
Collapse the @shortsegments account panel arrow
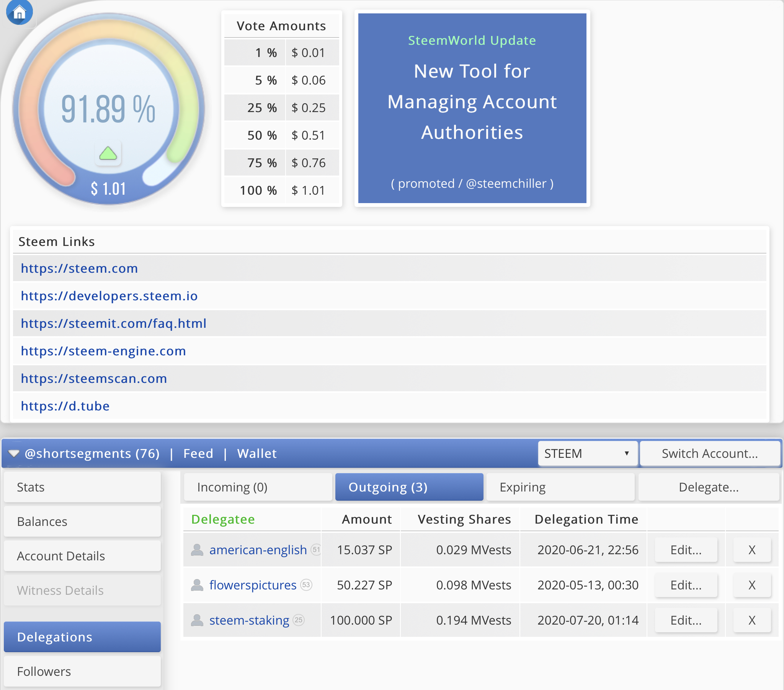pos(13,454)
